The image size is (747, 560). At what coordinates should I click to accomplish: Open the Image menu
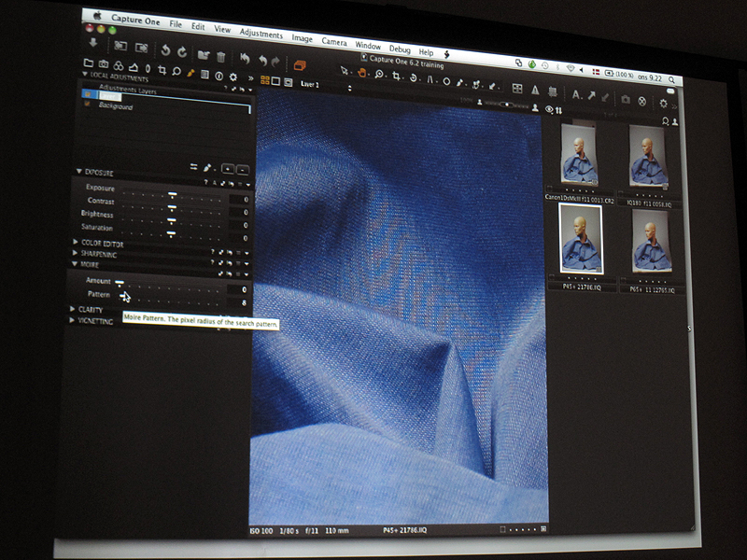pos(302,38)
